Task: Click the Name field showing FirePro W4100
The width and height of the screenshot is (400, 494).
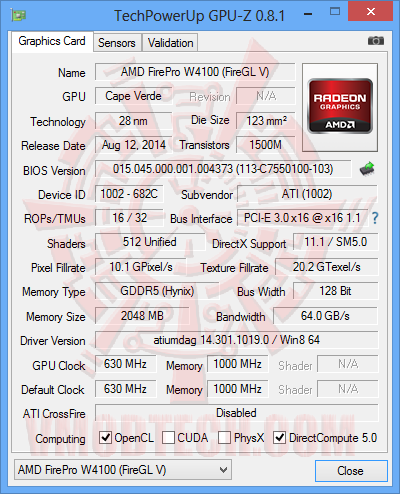Action: pos(195,72)
